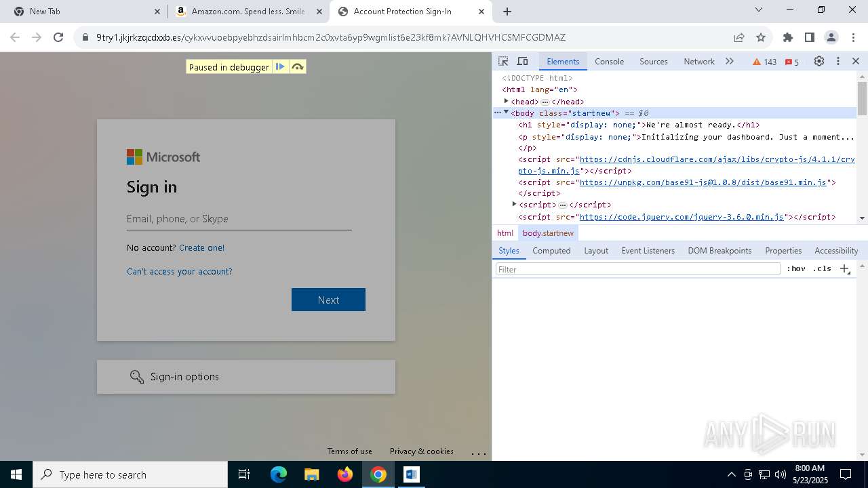Show more DevTools tabs chevron

(x=730, y=61)
